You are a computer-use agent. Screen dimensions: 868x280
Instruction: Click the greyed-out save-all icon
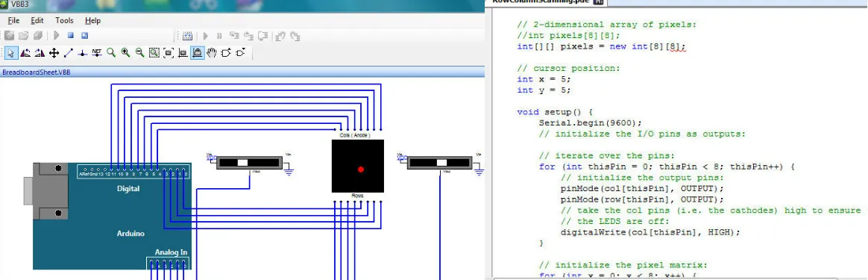pos(37,36)
